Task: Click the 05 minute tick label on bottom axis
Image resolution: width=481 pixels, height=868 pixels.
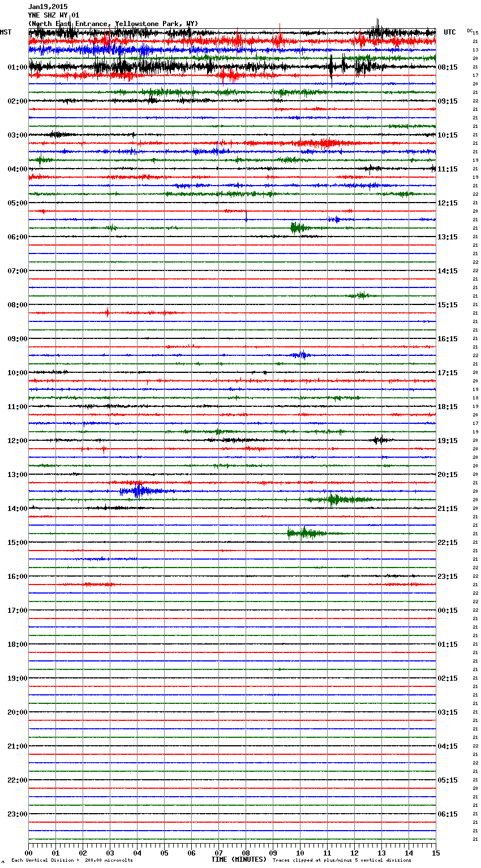Action: [x=164, y=853]
